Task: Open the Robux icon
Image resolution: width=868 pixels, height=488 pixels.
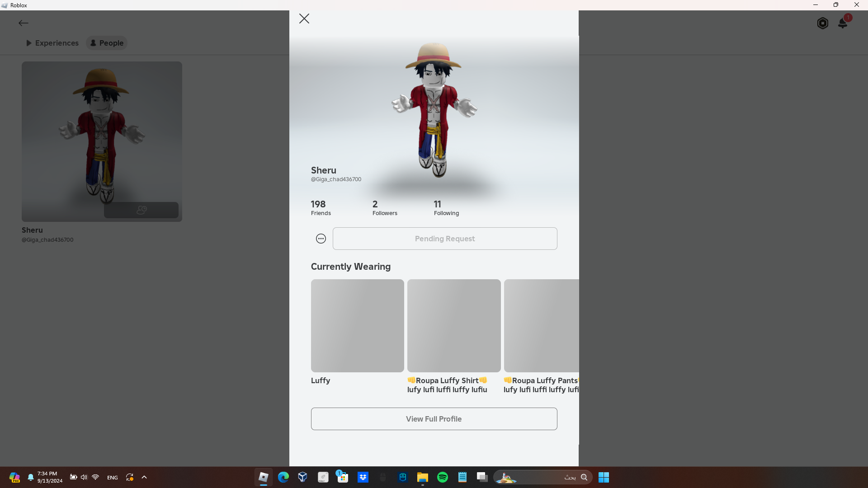Action: (x=823, y=23)
